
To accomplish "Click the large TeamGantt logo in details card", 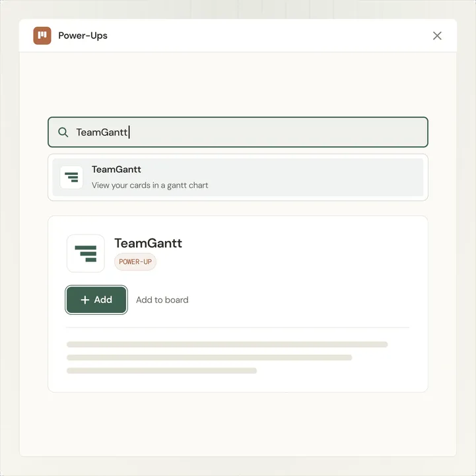I will [86, 254].
